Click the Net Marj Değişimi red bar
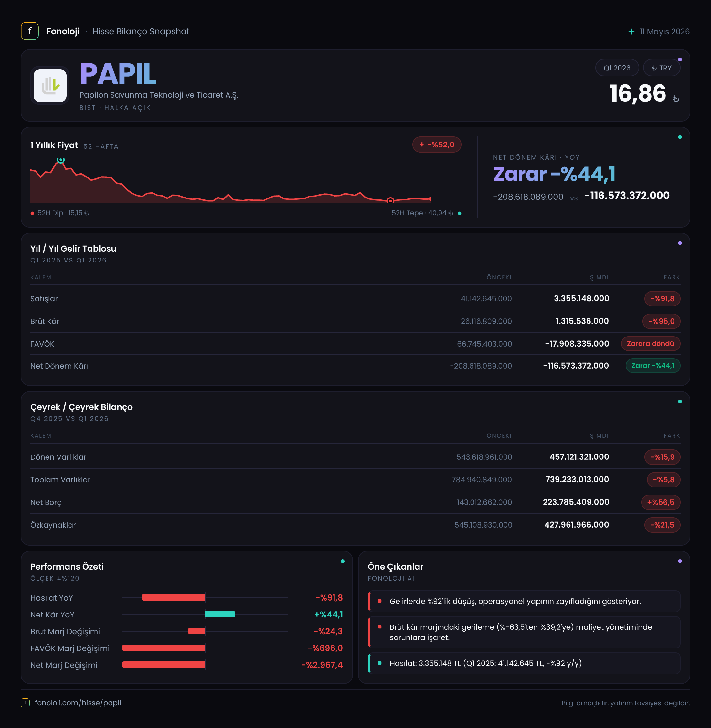 [164, 665]
